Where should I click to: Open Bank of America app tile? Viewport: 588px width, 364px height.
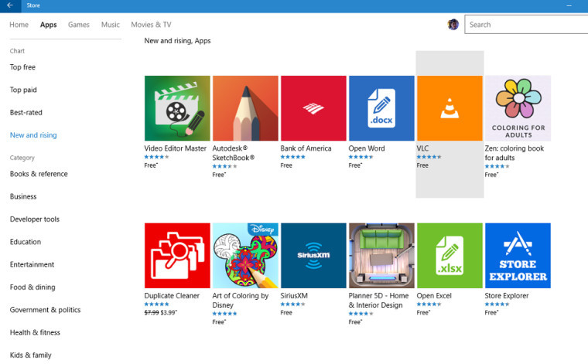tap(313, 108)
